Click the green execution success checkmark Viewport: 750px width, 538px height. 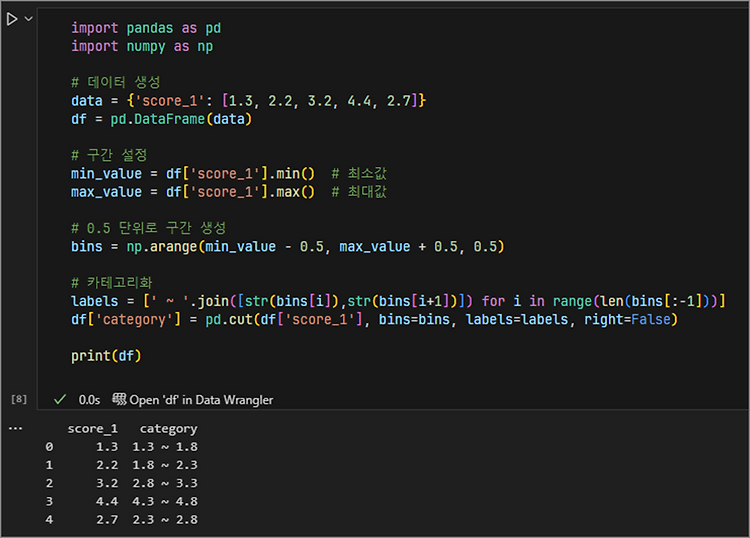(x=60, y=399)
